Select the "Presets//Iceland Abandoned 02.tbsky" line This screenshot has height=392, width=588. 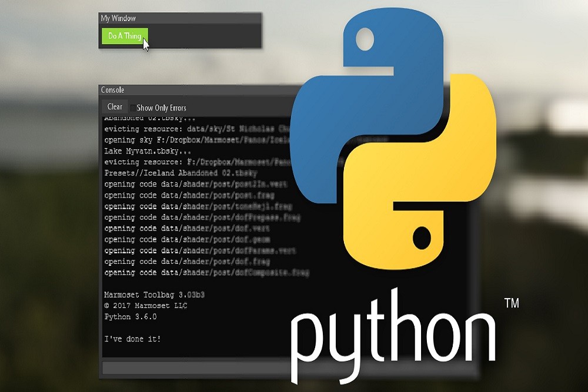pyautogui.click(x=181, y=173)
